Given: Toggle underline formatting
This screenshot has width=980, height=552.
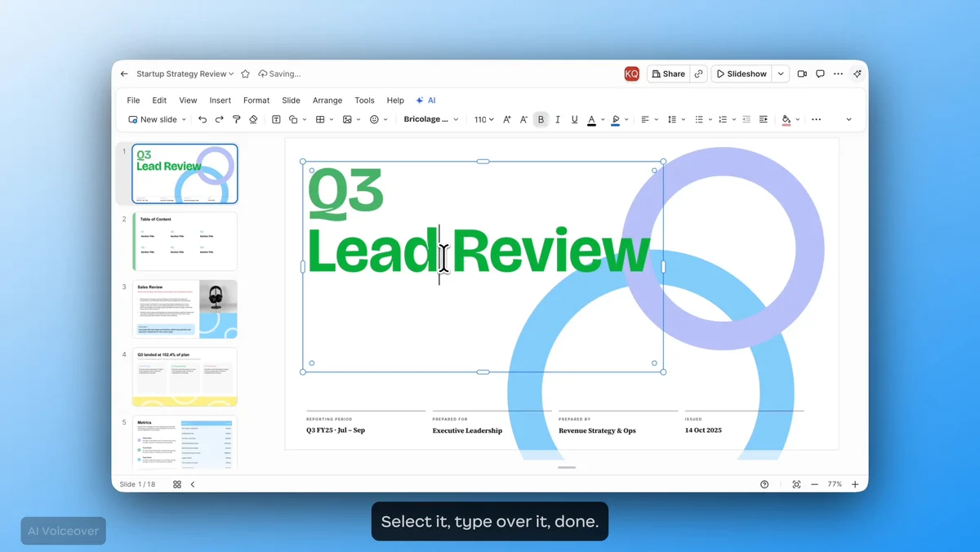Looking at the screenshot, I should (x=575, y=119).
